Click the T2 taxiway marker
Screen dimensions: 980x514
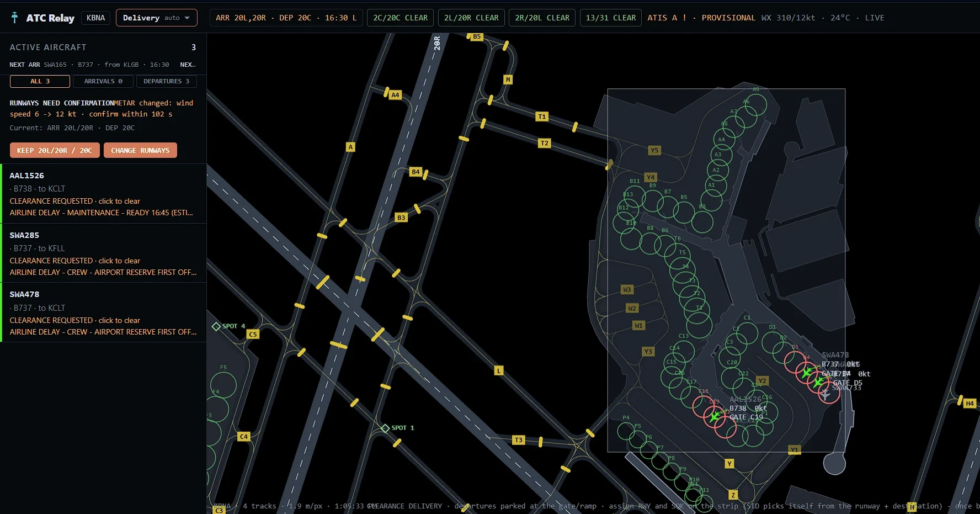click(x=545, y=143)
